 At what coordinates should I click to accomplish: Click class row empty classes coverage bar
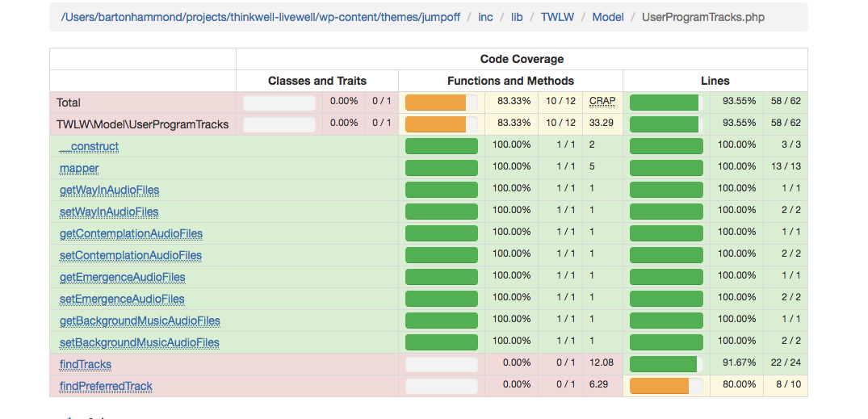[x=279, y=124]
